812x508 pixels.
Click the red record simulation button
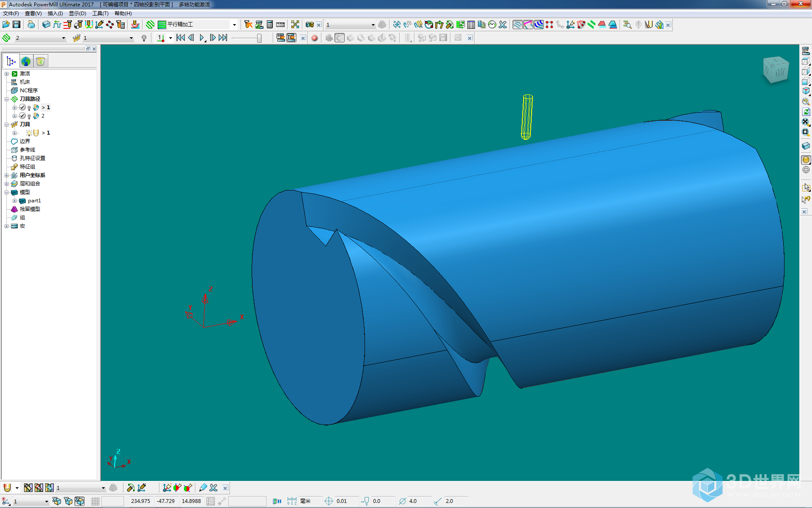pyautogui.click(x=314, y=38)
